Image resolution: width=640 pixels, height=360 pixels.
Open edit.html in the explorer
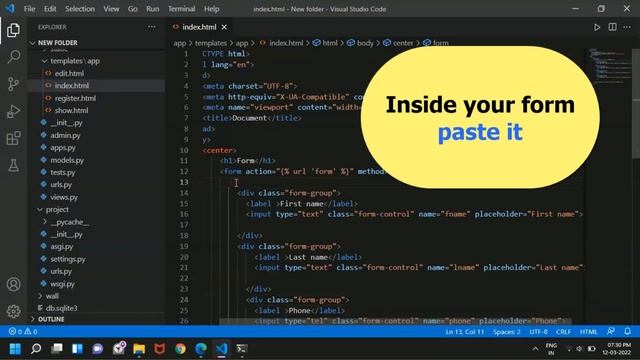[x=69, y=73]
